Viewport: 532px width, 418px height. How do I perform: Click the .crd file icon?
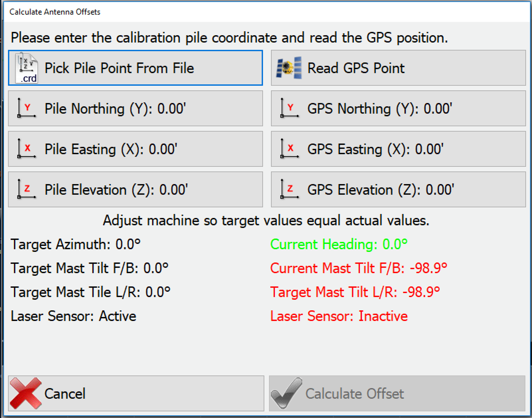pos(26,68)
